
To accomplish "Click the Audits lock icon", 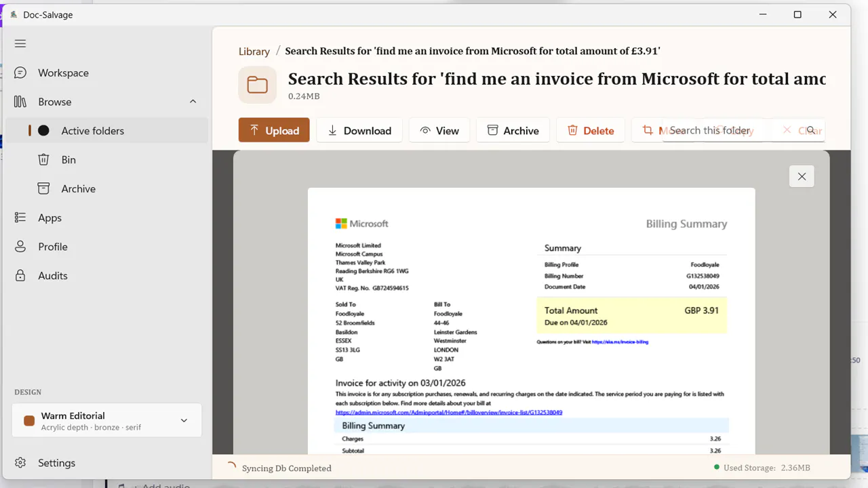I will pos(20,276).
